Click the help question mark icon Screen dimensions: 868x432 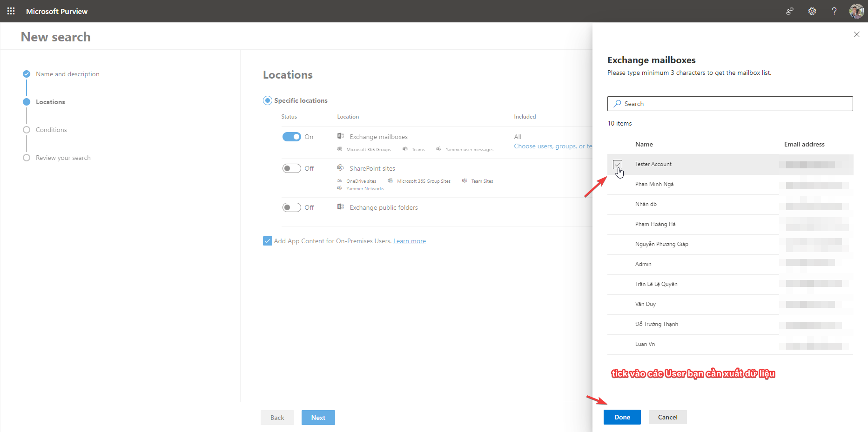pos(834,11)
